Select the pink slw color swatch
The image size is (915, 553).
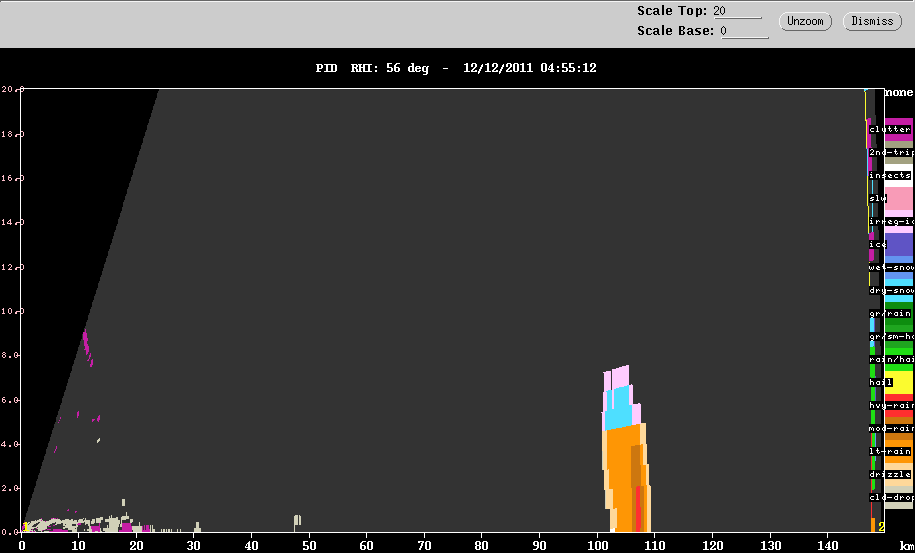(x=899, y=198)
